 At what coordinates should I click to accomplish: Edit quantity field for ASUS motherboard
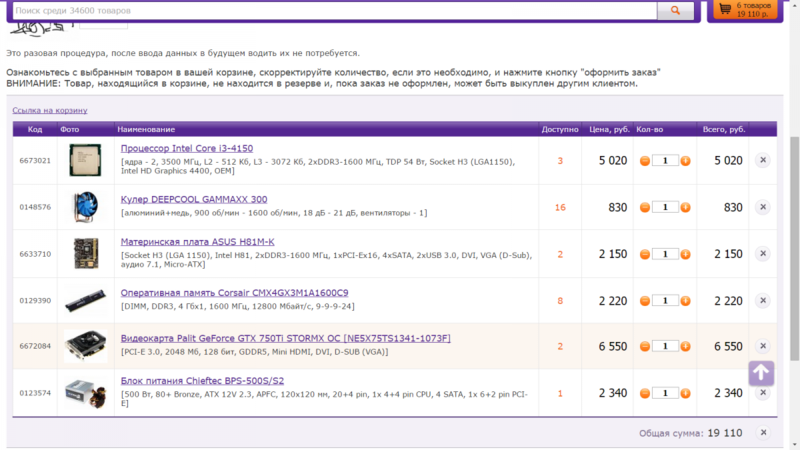point(665,254)
